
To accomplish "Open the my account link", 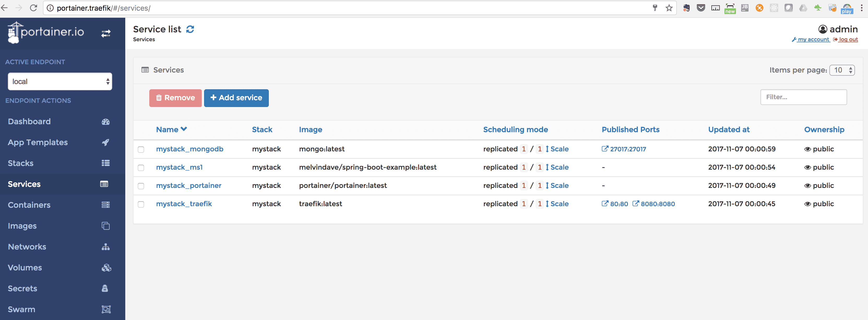I will [811, 39].
